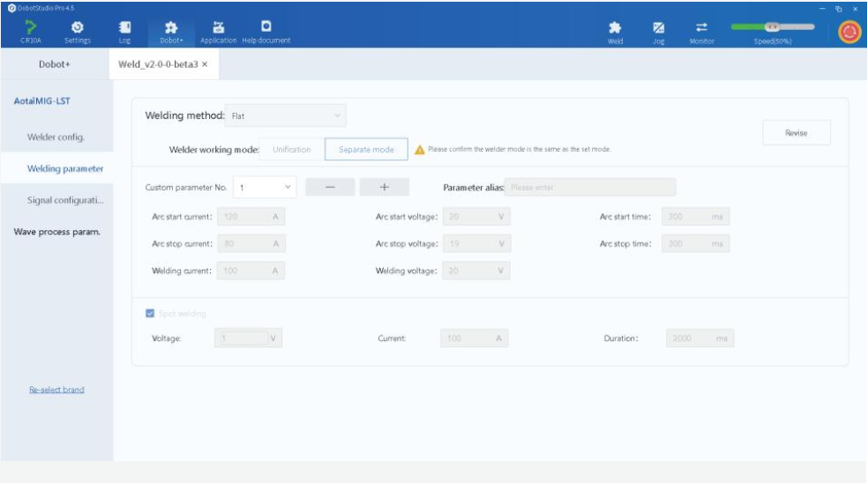Switch to the Dobot+ tab
The width and height of the screenshot is (868, 484).
[x=55, y=64]
